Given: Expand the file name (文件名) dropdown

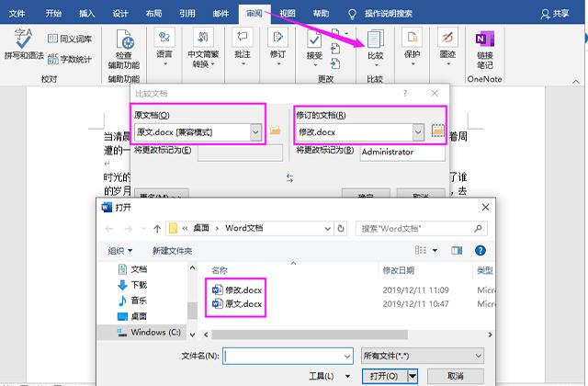Looking at the screenshot, I should [x=347, y=356].
